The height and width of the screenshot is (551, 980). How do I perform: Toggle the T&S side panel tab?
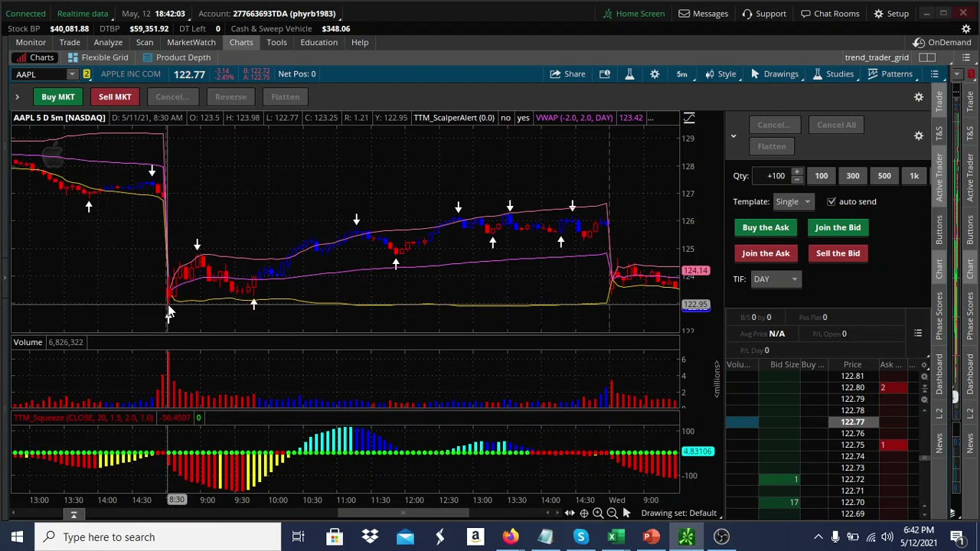tap(939, 132)
